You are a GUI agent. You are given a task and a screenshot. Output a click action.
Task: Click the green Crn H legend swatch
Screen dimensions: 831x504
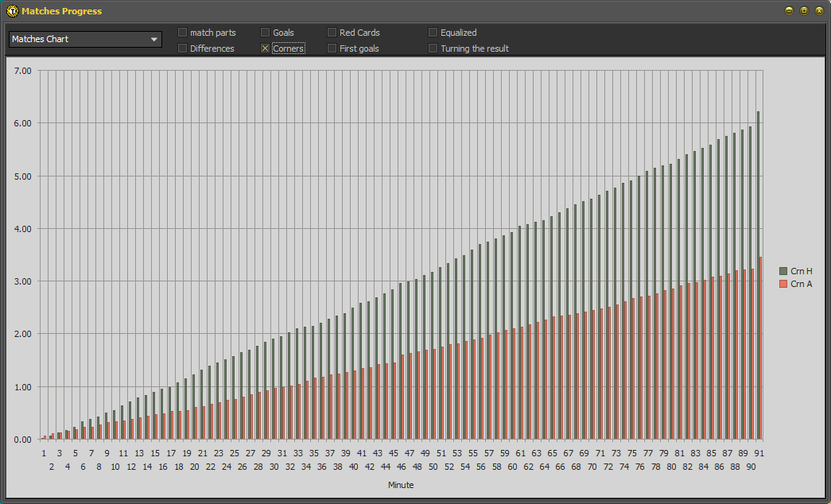782,272
